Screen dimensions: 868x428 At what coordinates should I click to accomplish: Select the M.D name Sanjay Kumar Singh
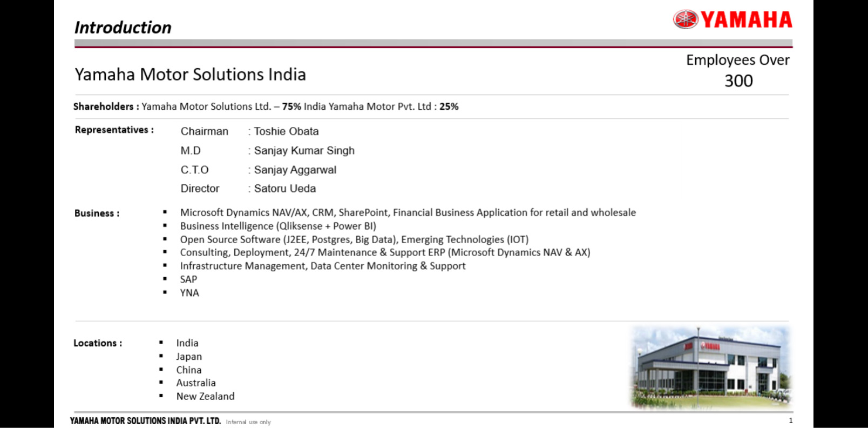304,151
